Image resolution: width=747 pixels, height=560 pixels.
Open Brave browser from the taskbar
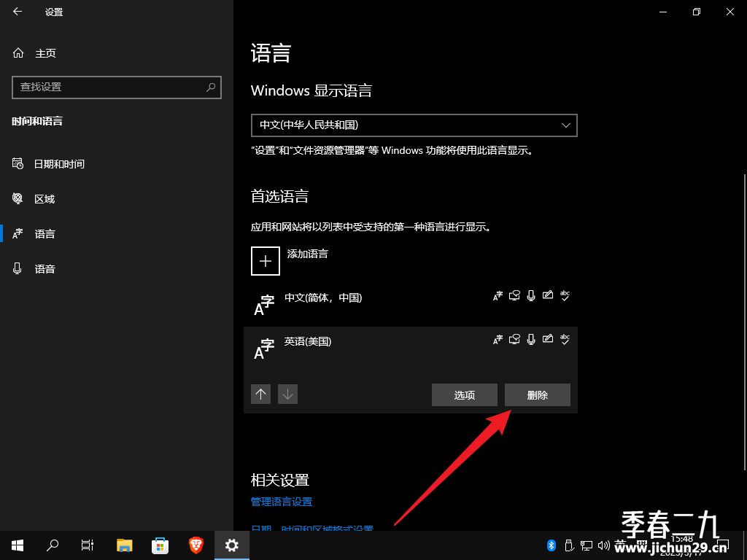(196, 545)
